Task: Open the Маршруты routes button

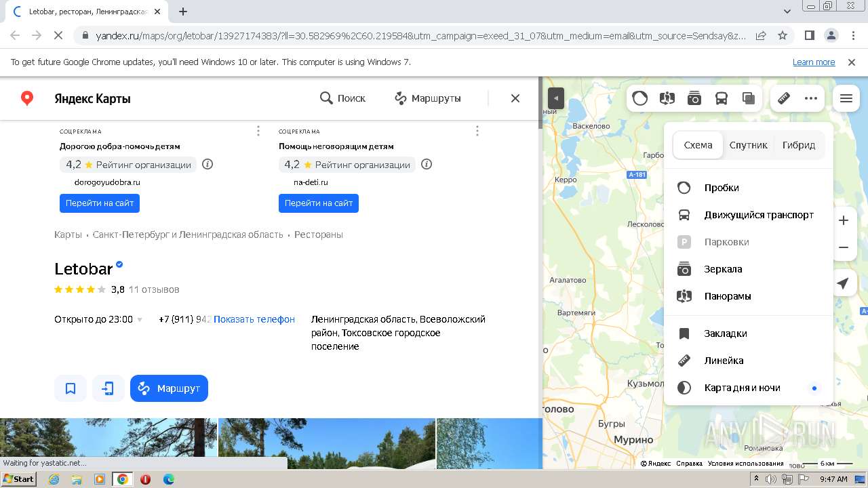Action: pos(428,98)
